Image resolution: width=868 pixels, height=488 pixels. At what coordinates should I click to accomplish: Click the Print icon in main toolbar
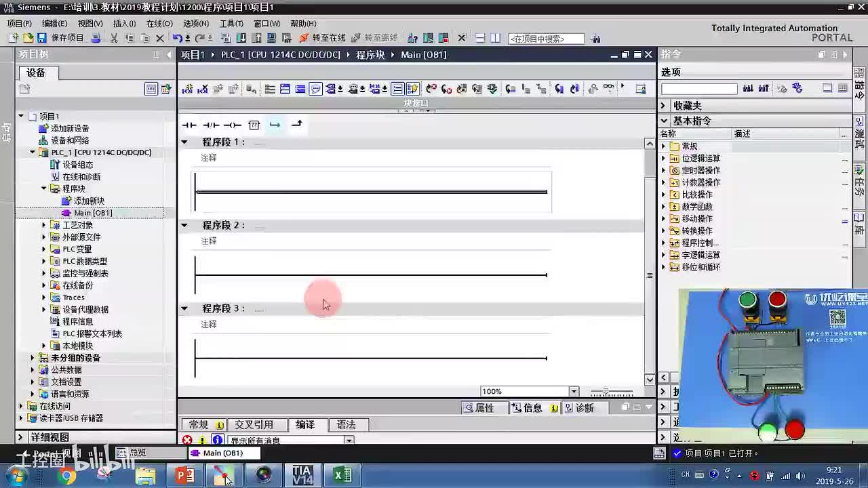tap(96, 38)
